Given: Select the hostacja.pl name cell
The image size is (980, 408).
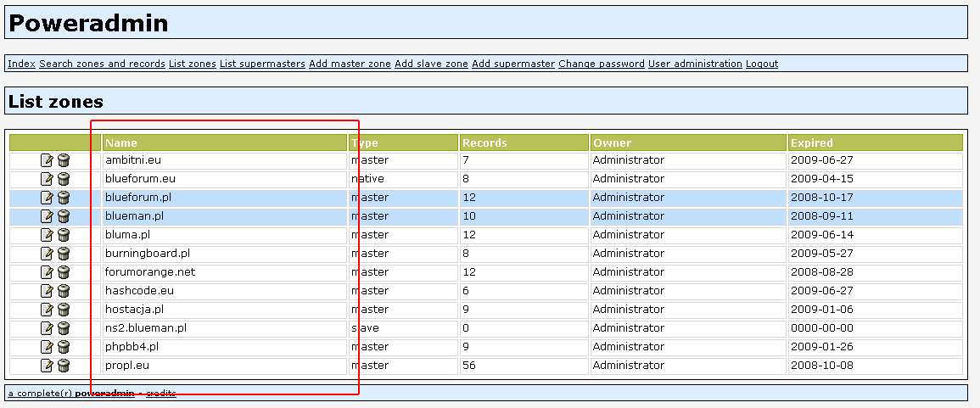Looking at the screenshot, I should coord(224,310).
